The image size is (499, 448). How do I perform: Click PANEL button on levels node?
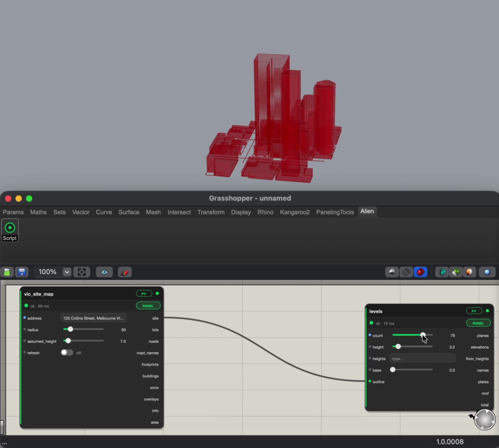478,323
